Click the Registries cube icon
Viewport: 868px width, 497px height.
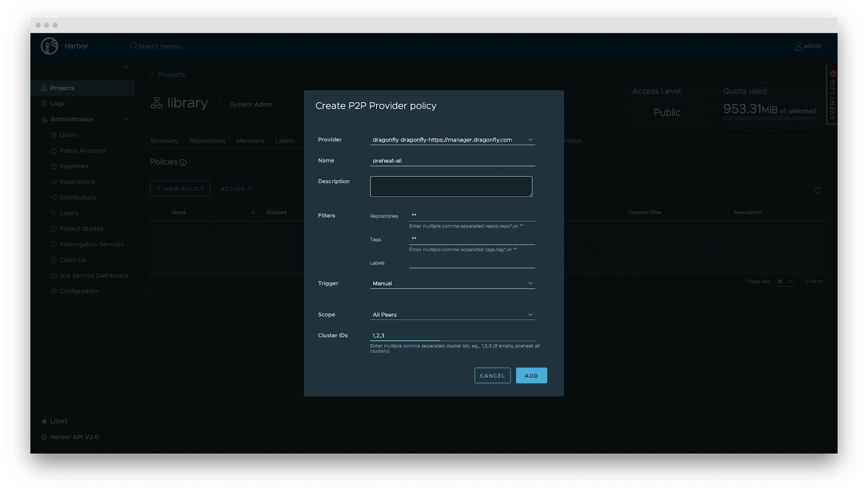(x=53, y=166)
